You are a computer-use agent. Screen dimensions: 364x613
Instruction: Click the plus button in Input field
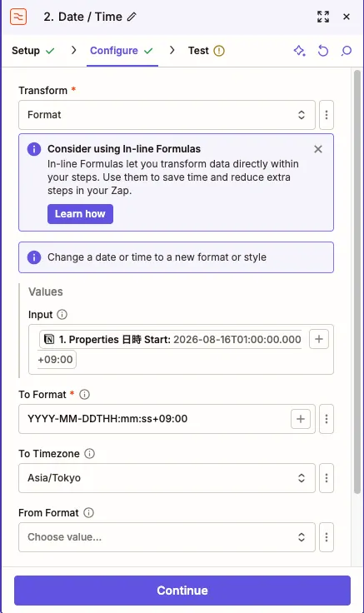[319, 339]
